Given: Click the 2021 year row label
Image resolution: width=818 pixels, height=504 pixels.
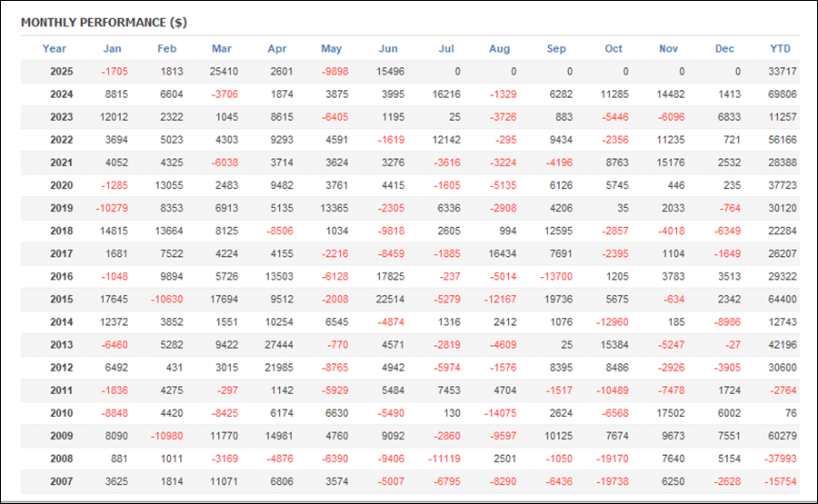Looking at the screenshot, I should pos(62,163).
